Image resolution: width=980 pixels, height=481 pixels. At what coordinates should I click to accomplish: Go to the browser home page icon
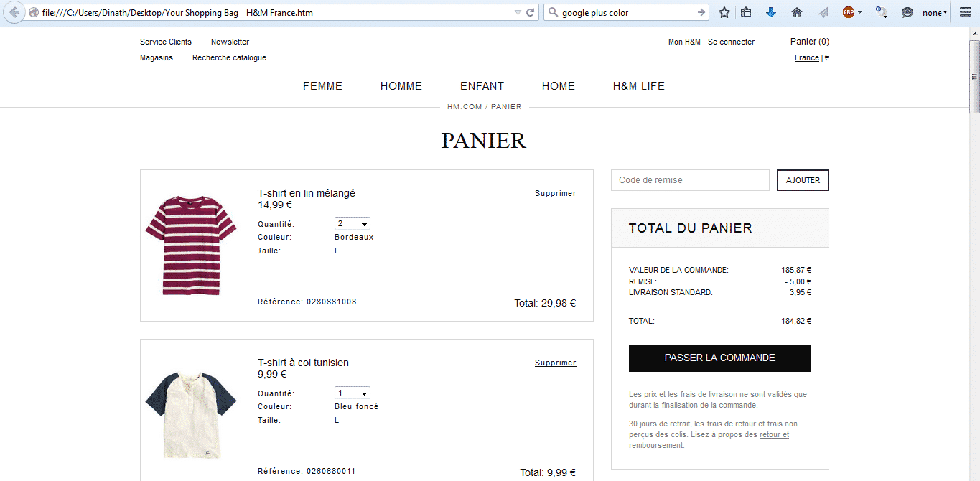[x=796, y=12]
